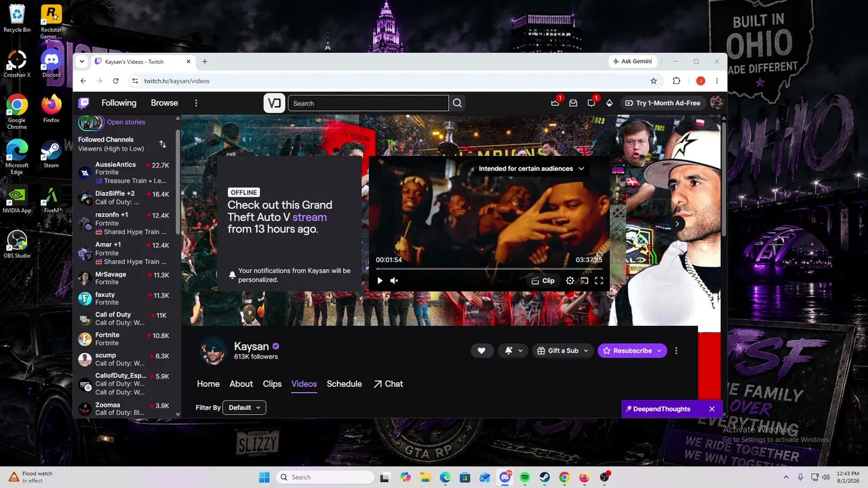The width and height of the screenshot is (868, 488).
Task: Toggle follow heart for Kaysan
Action: pos(481,350)
